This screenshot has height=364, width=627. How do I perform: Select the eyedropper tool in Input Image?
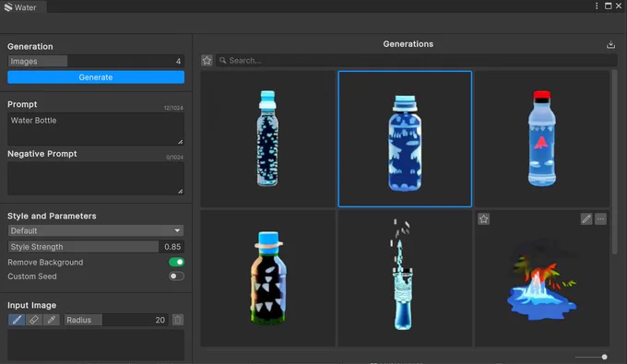52,320
